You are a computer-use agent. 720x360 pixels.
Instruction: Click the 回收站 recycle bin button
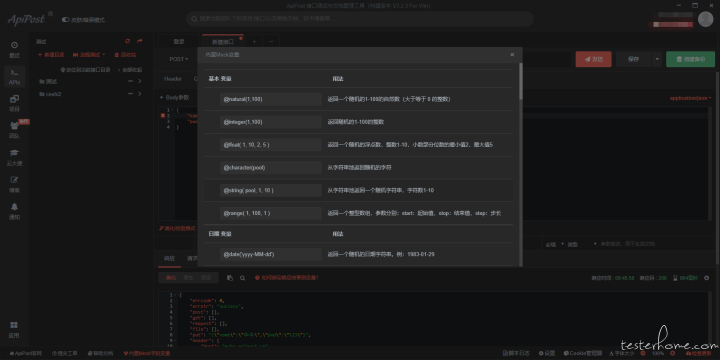[125, 55]
